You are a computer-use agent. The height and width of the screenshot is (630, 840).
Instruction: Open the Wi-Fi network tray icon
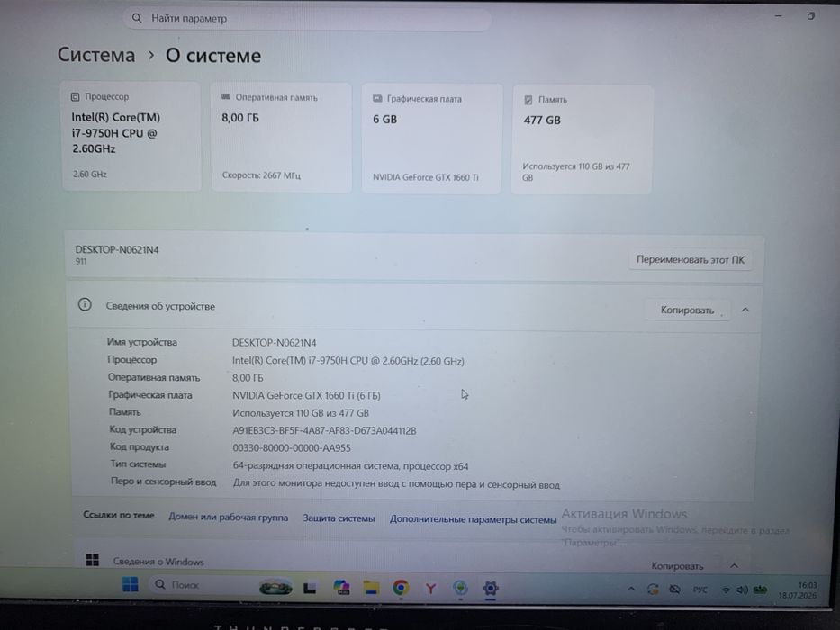[x=726, y=589]
